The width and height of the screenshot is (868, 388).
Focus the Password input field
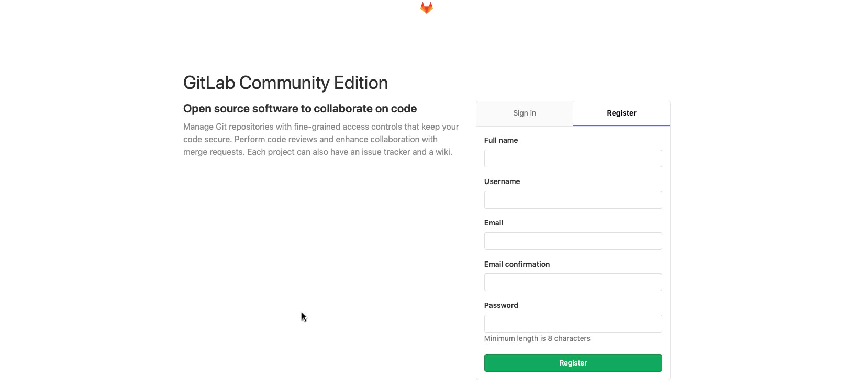point(573,324)
